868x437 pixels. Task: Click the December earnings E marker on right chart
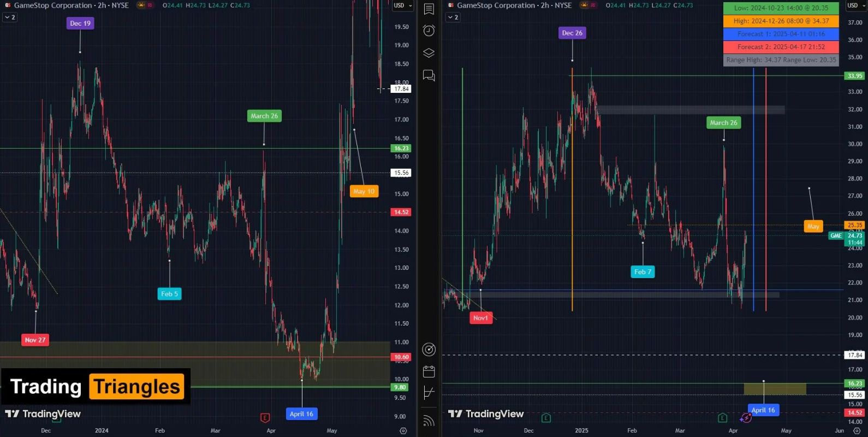(546, 418)
